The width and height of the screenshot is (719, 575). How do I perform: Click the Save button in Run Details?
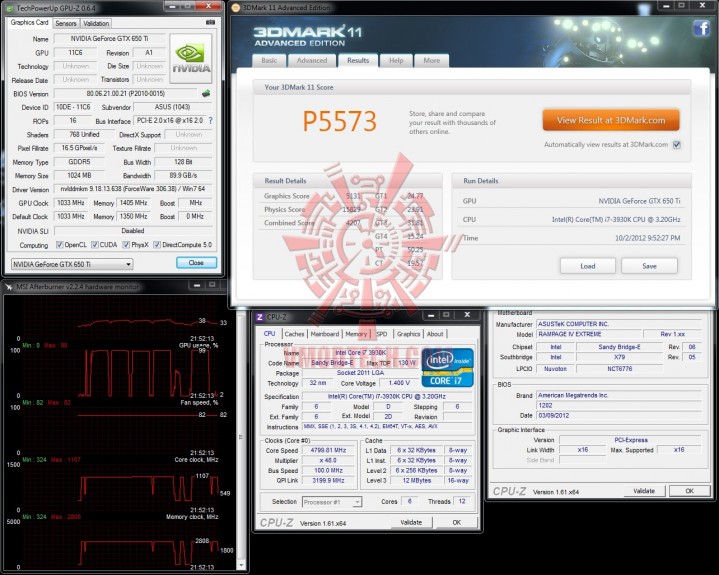[649, 266]
